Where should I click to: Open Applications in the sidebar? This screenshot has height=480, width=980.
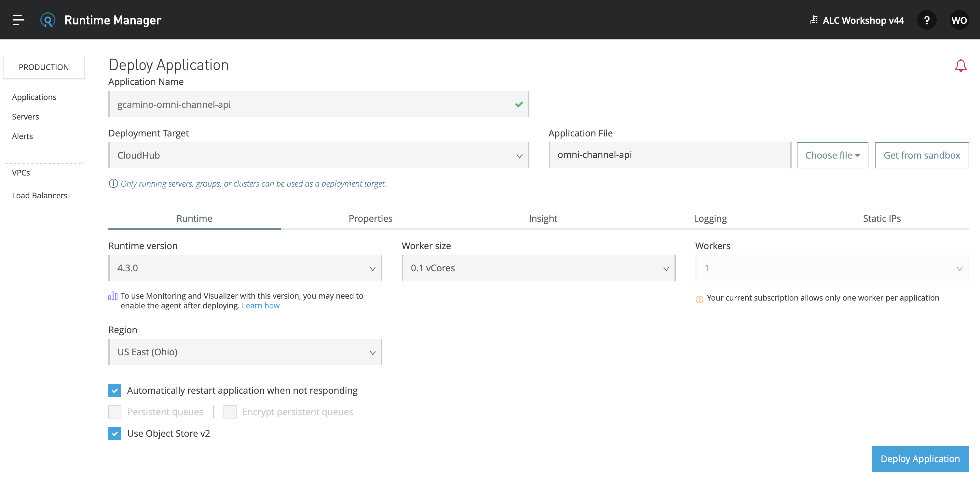click(x=34, y=97)
